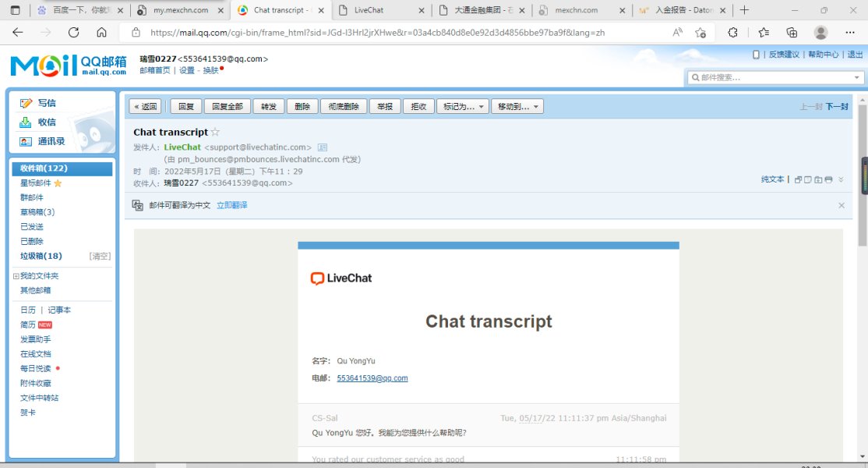Click the browser home icon
This screenshot has width=868, height=468.
coord(101,33)
